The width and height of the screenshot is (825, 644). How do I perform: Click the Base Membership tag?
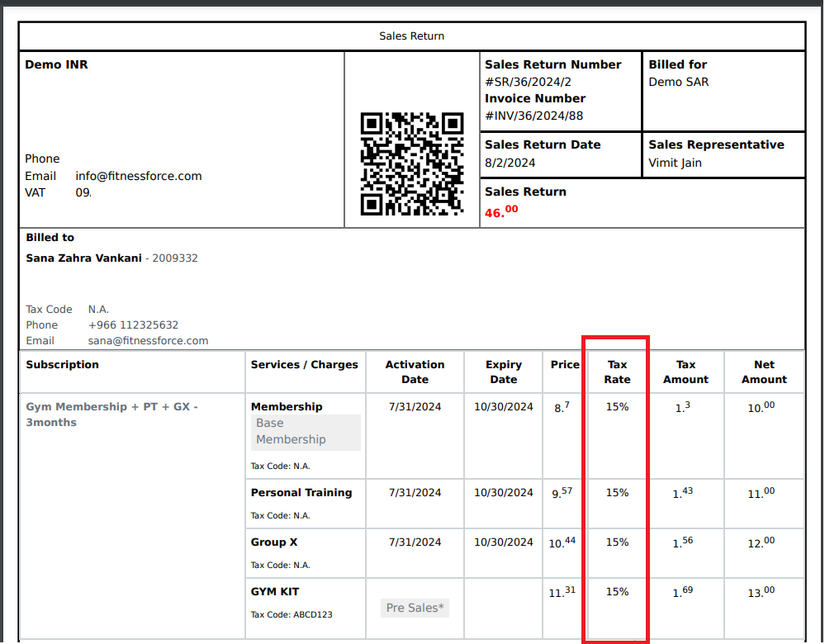point(291,432)
